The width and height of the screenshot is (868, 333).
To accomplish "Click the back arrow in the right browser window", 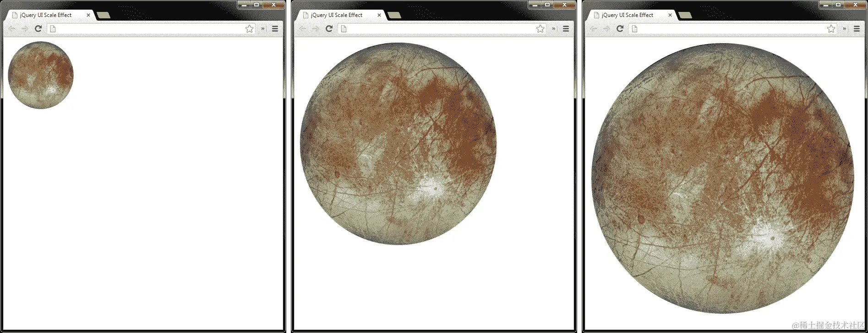I will pos(594,28).
